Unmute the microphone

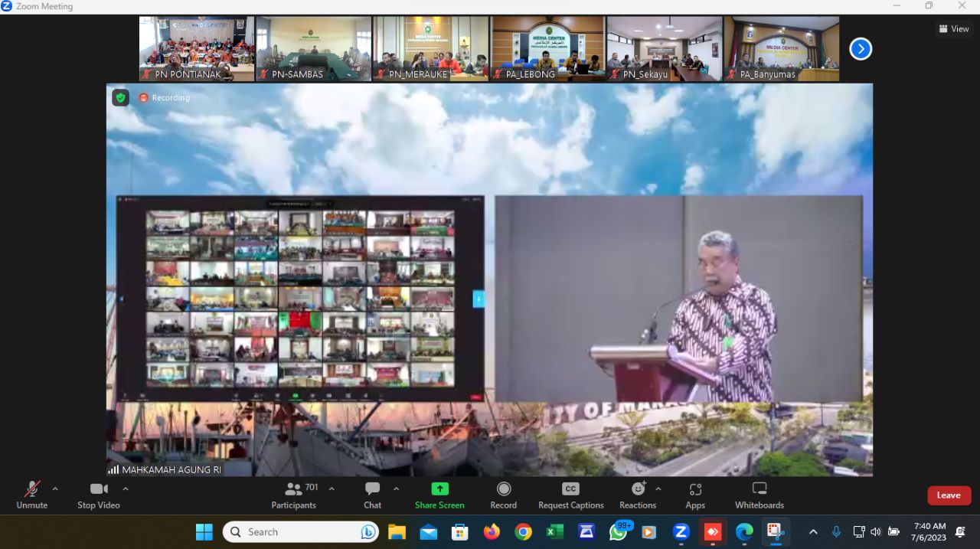pos(31,495)
